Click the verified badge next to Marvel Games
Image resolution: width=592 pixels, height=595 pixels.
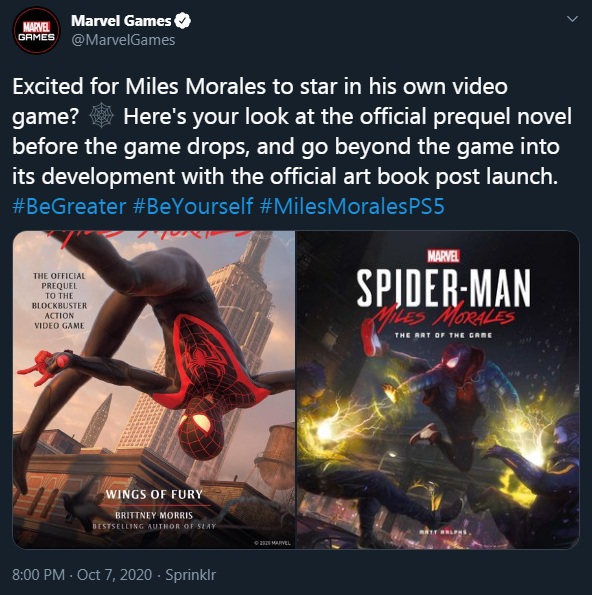tap(183, 20)
